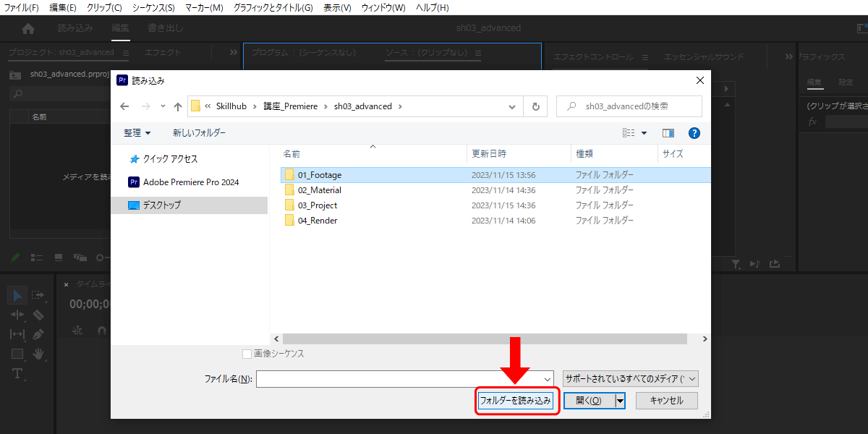
Task: Expand hidden project panel tabs chevron
Action: (x=234, y=53)
